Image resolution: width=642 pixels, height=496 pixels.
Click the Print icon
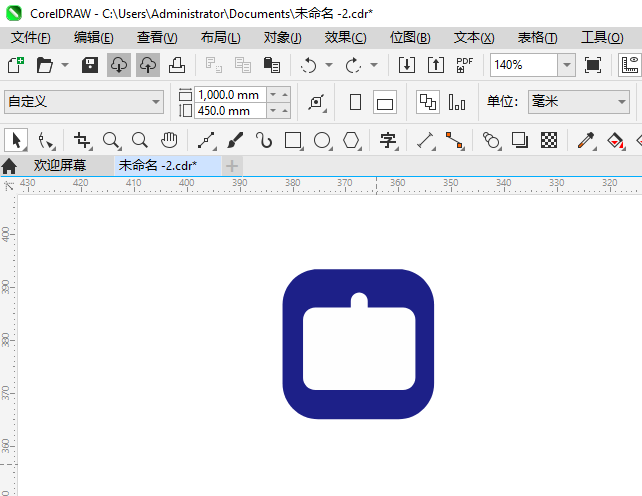coord(177,65)
